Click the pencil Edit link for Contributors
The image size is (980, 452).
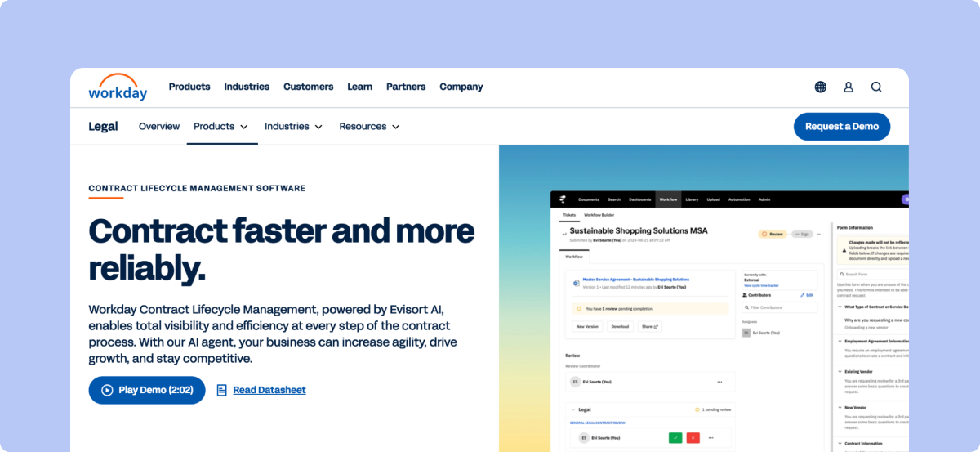(x=806, y=295)
